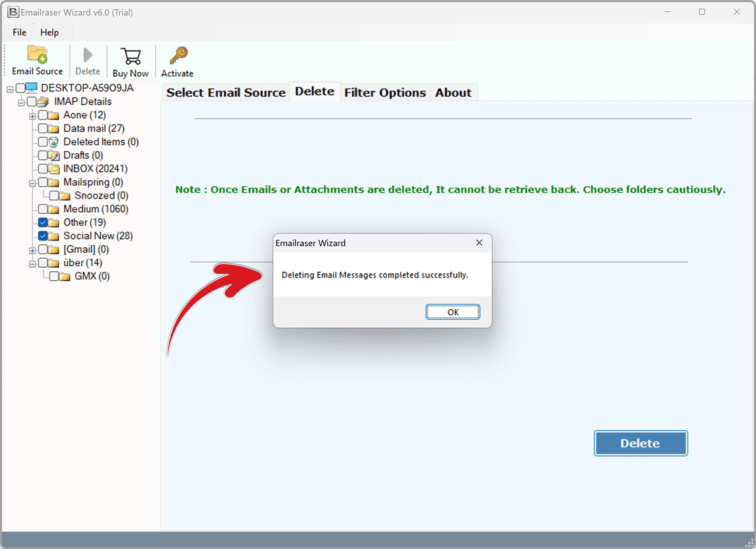Close the Emailraser Wizard dialog
The width and height of the screenshot is (756, 549).
pyautogui.click(x=479, y=242)
